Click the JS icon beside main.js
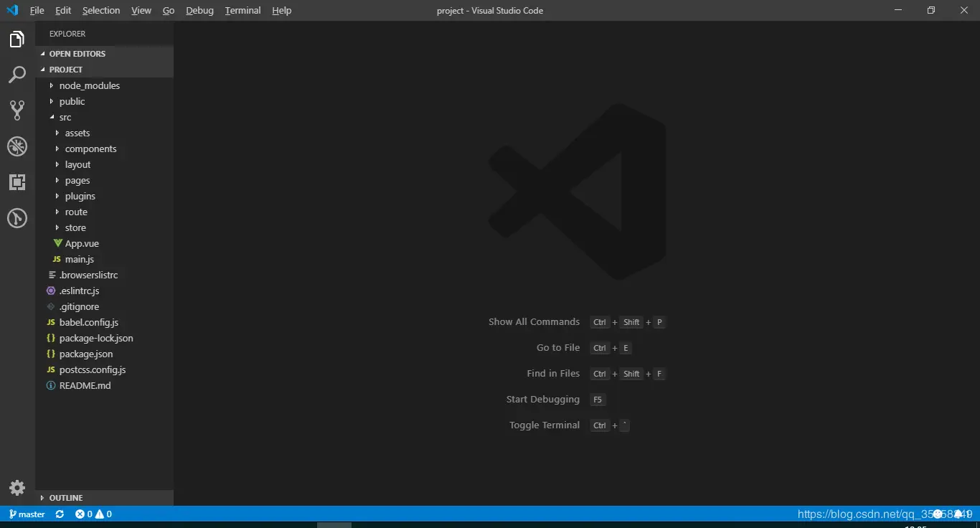Viewport: 980px width, 528px height. pyautogui.click(x=57, y=259)
